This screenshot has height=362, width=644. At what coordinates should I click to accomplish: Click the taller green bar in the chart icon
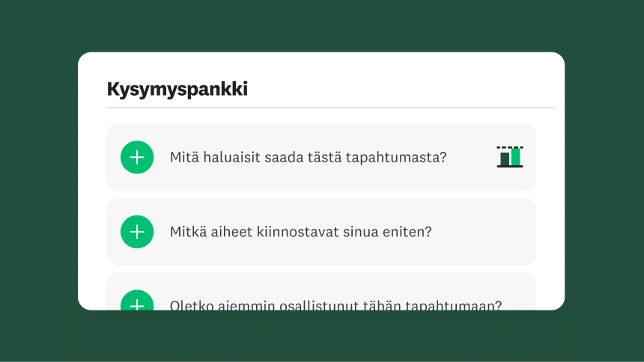pyautogui.click(x=515, y=157)
